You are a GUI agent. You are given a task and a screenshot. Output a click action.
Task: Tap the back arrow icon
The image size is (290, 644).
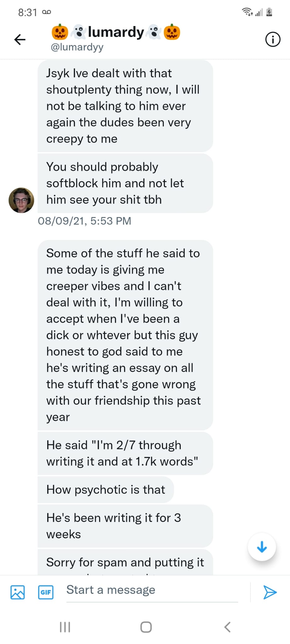20,39
